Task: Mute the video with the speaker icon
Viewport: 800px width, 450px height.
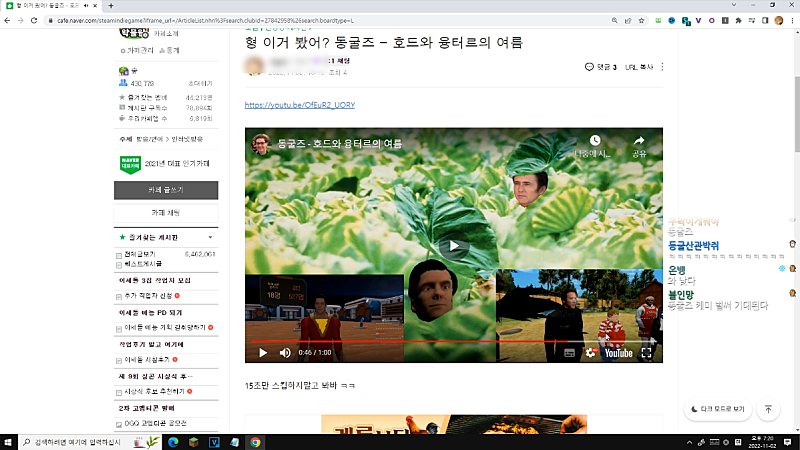Action: pos(285,352)
